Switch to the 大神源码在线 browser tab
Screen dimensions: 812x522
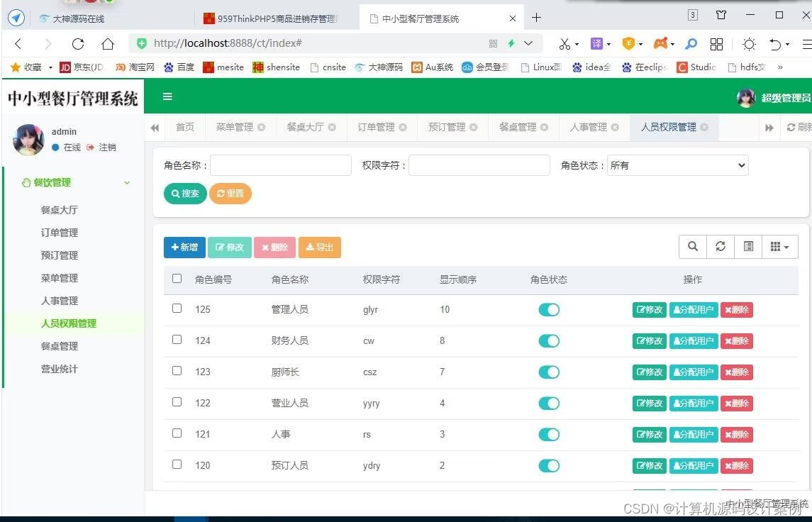(79, 18)
